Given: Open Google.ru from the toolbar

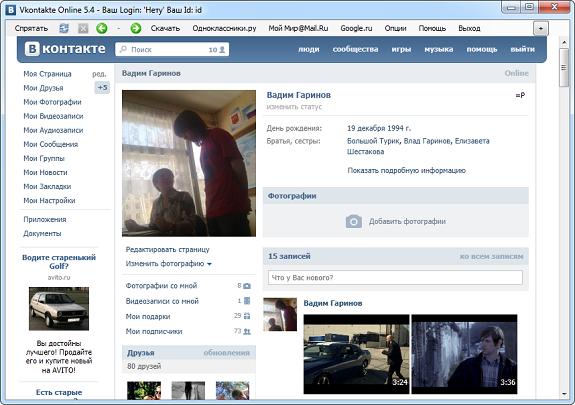Looking at the screenshot, I should [x=356, y=28].
